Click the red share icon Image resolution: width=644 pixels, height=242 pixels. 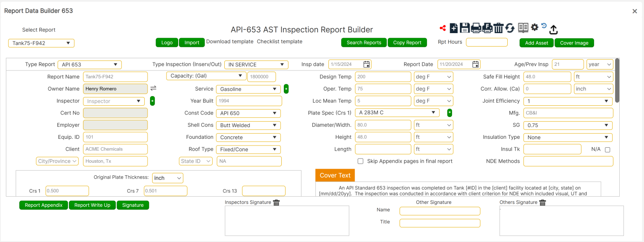(x=443, y=28)
